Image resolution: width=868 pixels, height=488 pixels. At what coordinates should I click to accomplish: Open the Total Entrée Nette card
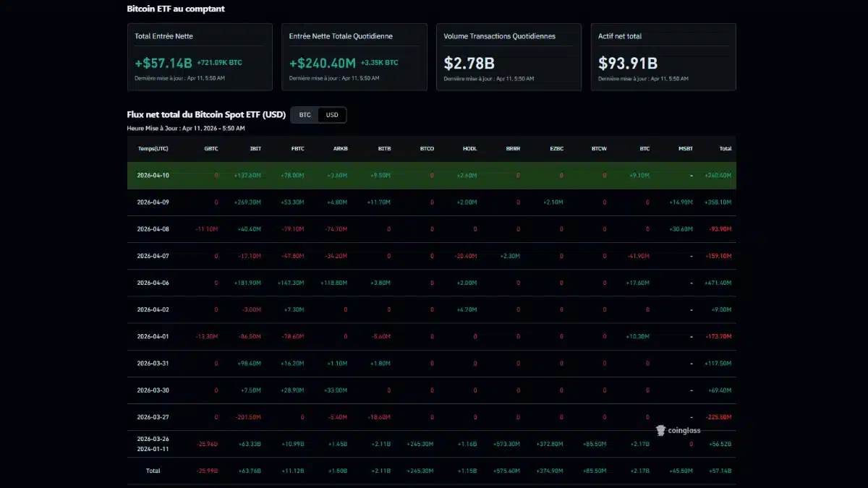(x=200, y=56)
